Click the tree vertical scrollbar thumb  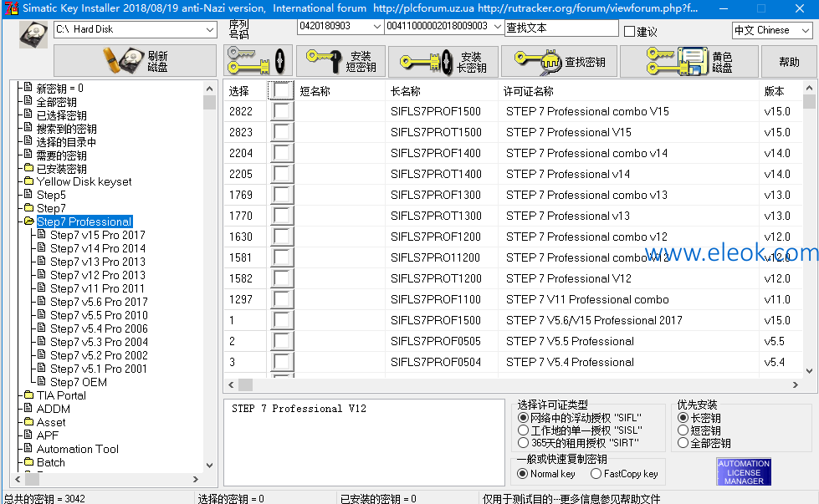pos(209,102)
